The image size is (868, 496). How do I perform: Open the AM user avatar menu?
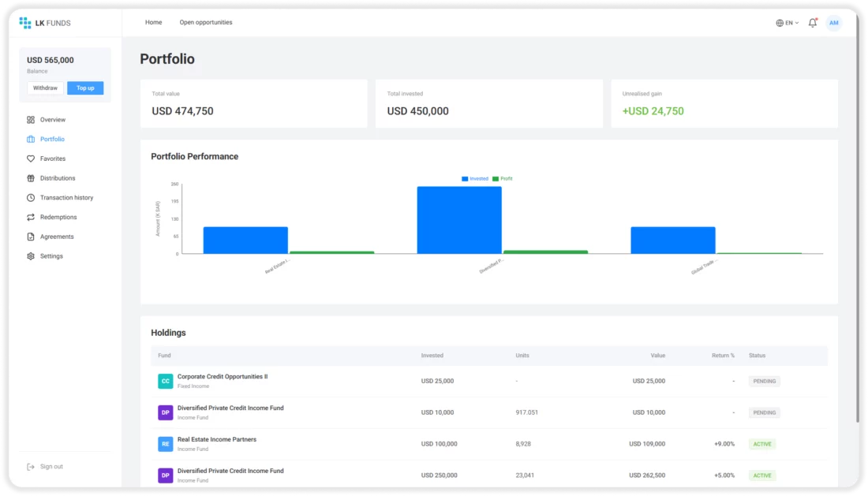coord(834,23)
